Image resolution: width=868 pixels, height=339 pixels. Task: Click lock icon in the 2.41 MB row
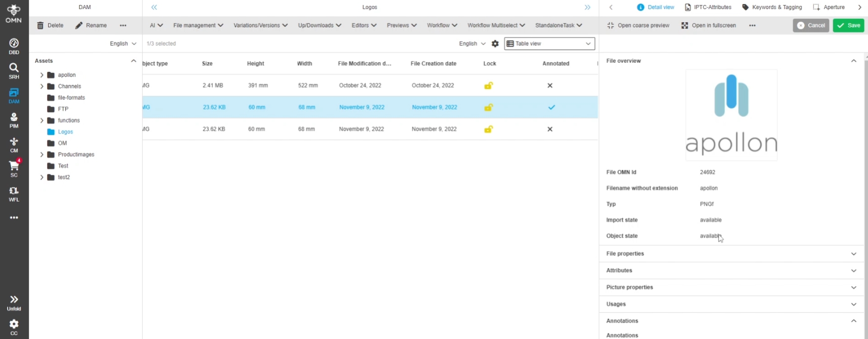pos(488,86)
